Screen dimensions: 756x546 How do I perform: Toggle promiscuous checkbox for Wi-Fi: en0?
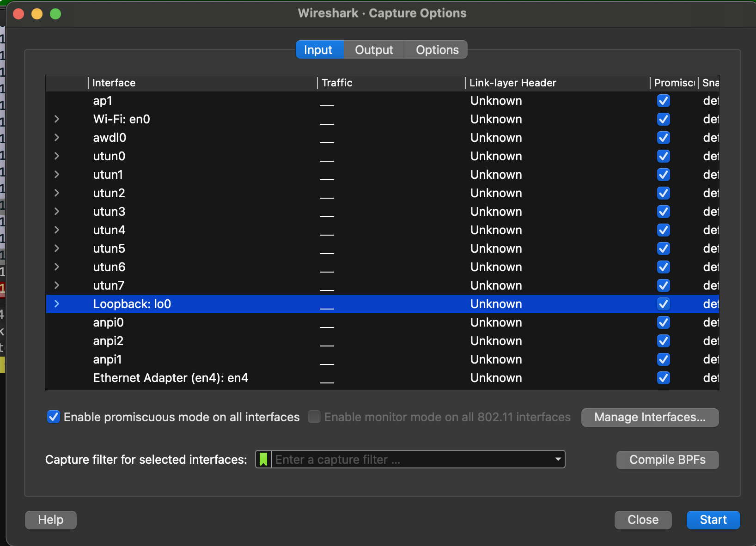[664, 119]
